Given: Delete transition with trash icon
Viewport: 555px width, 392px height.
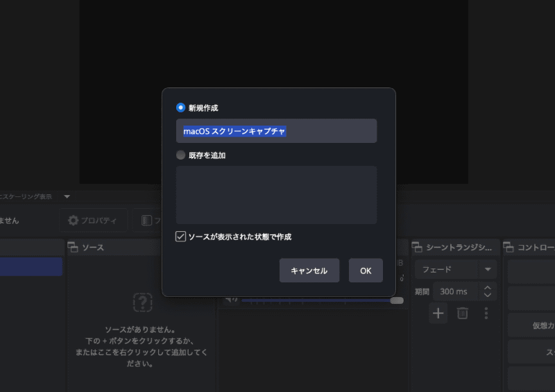Looking at the screenshot, I should [x=462, y=313].
